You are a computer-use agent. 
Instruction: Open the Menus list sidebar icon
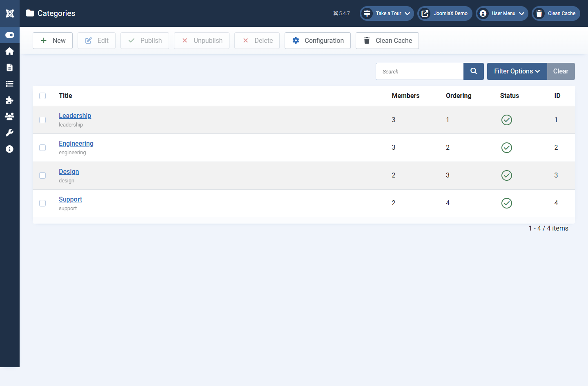pos(10,84)
